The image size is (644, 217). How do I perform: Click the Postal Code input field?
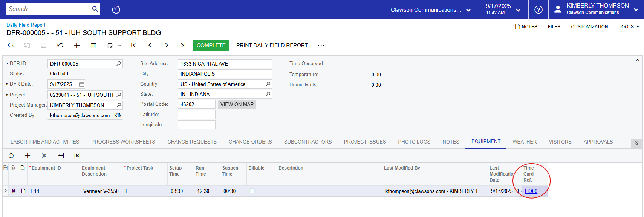pos(196,104)
